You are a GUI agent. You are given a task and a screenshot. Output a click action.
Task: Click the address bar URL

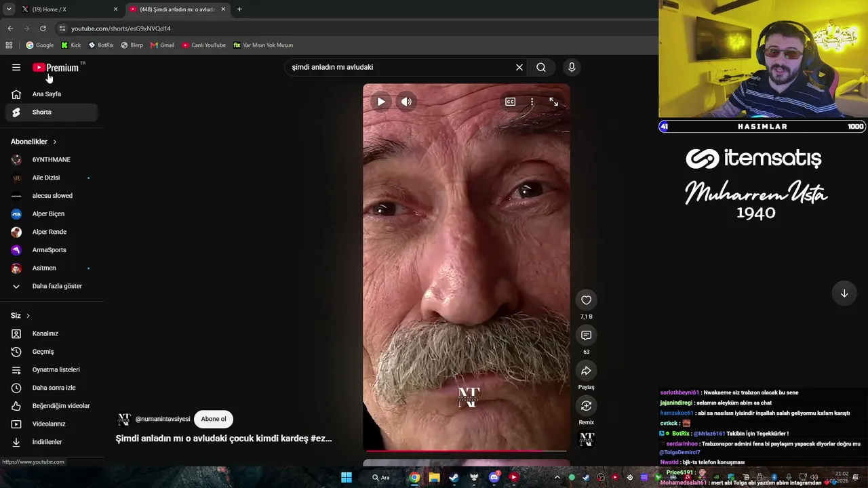click(x=121, y=28)
